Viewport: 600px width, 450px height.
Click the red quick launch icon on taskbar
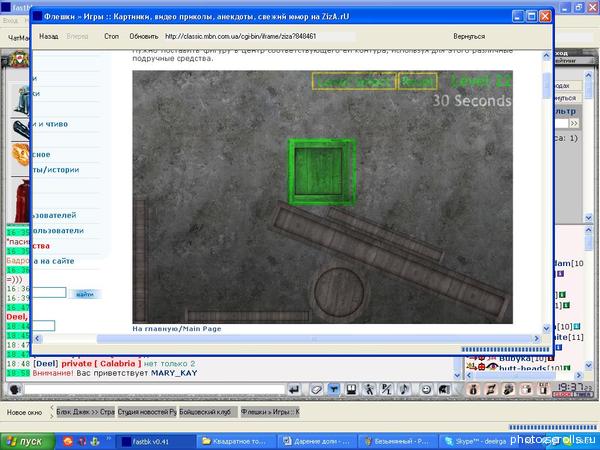click(82, 441)
